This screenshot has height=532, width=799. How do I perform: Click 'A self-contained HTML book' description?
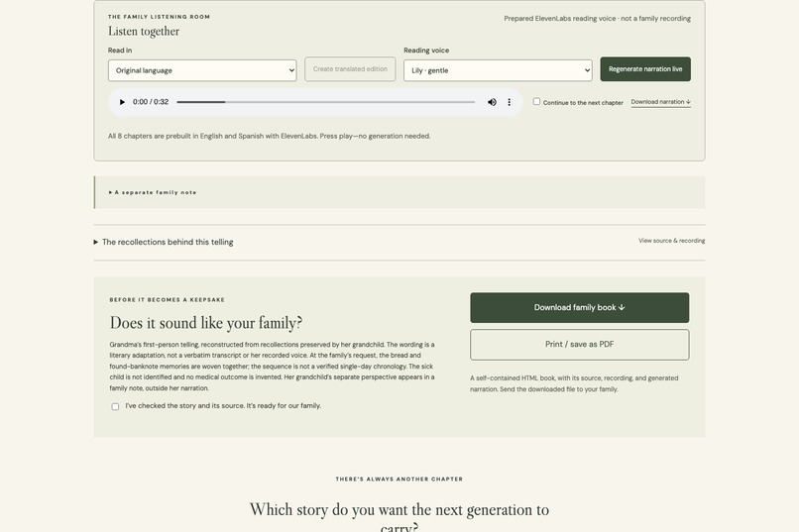(574, 383)
